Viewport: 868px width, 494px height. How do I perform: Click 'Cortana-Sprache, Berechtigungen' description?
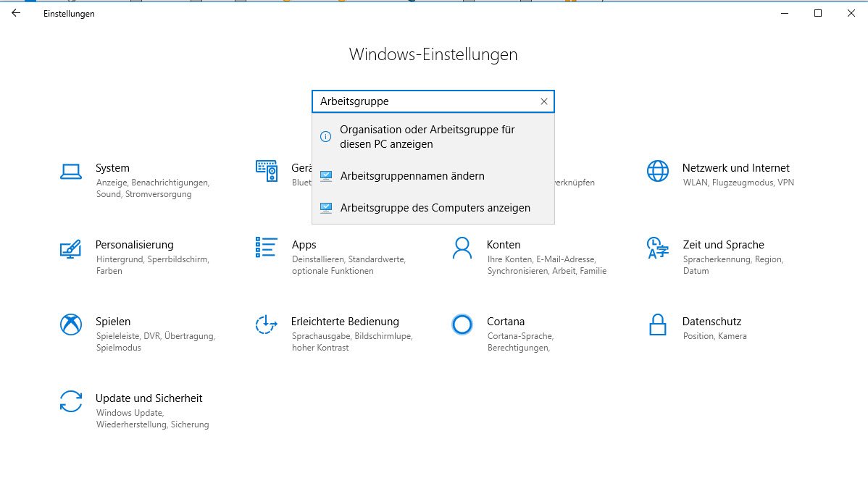click(x=520, y=342)
